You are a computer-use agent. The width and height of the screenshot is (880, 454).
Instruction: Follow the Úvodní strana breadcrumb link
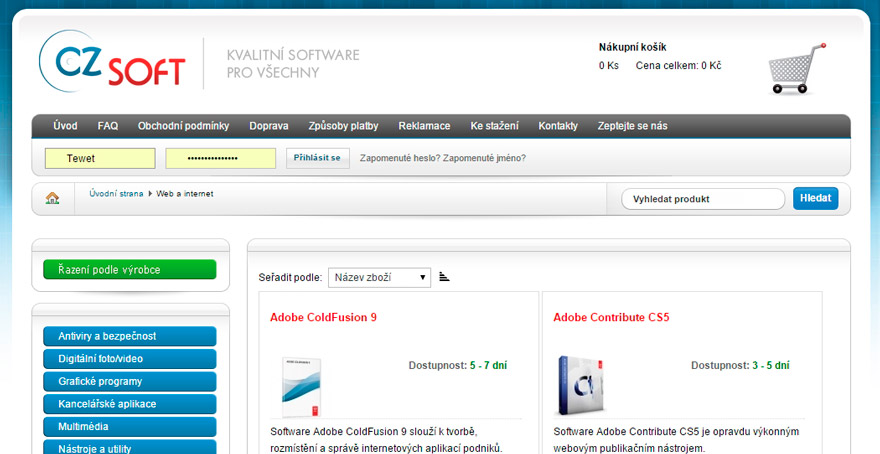(x=116, y=194)
